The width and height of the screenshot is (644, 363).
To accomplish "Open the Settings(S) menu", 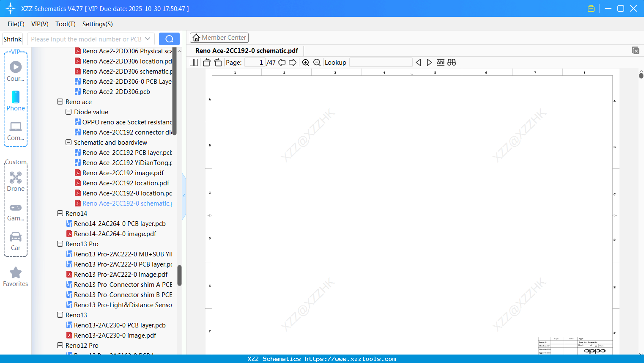I will coord(98,24).
